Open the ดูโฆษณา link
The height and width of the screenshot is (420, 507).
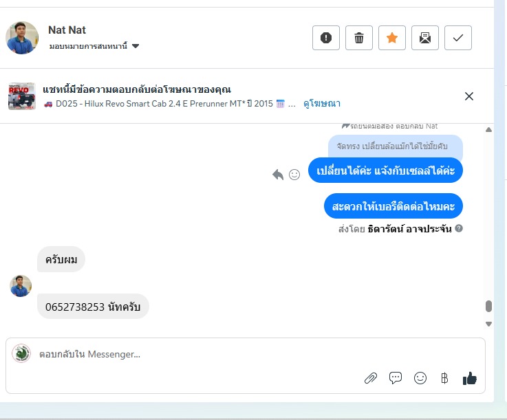pos(322,103)
